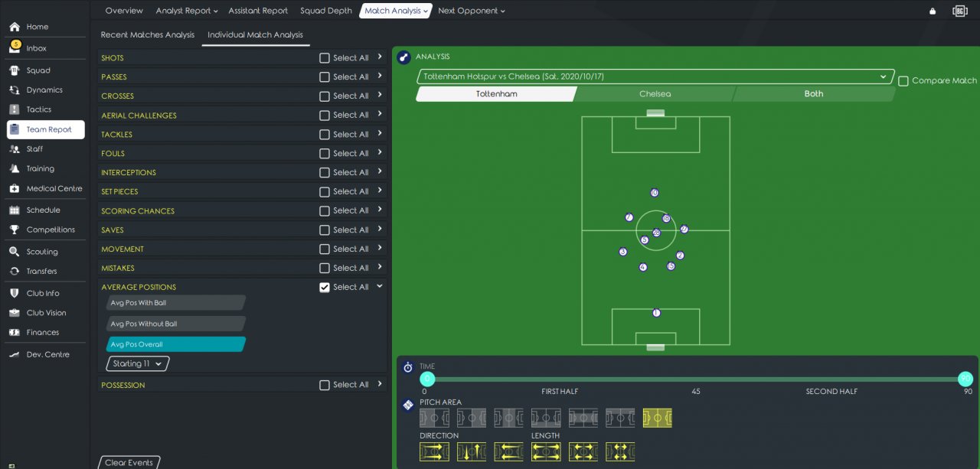Check Select All for Fouls

point(325,154)
